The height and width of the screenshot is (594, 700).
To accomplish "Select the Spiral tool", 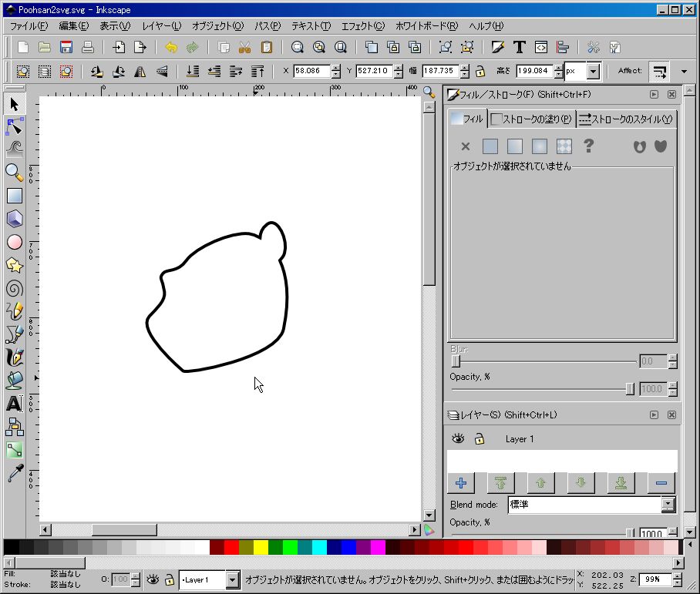I will (15, 288).
